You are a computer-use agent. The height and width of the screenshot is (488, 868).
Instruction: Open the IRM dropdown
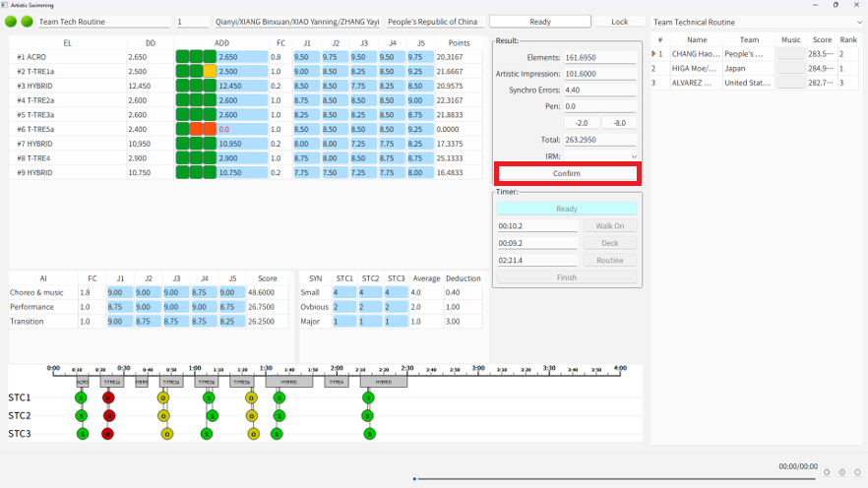click(x=600, y=156)
